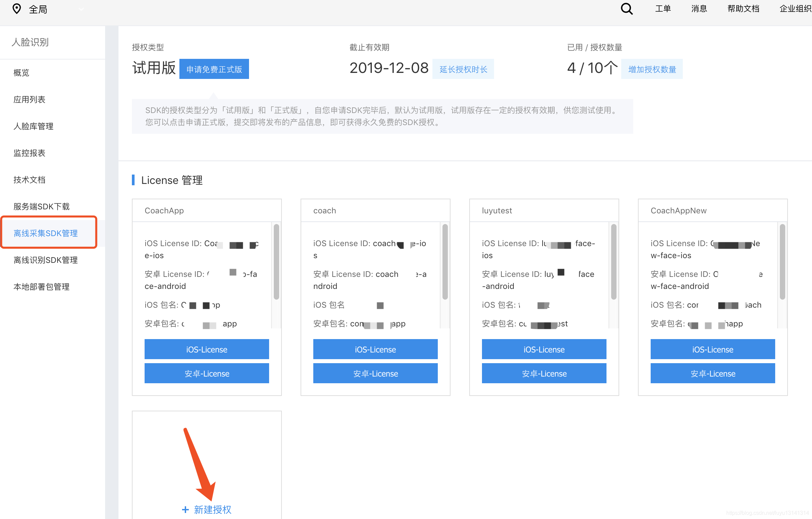
Task: Select 离线采集SDK管理 in sidebar
Action: tap(46, 233)
